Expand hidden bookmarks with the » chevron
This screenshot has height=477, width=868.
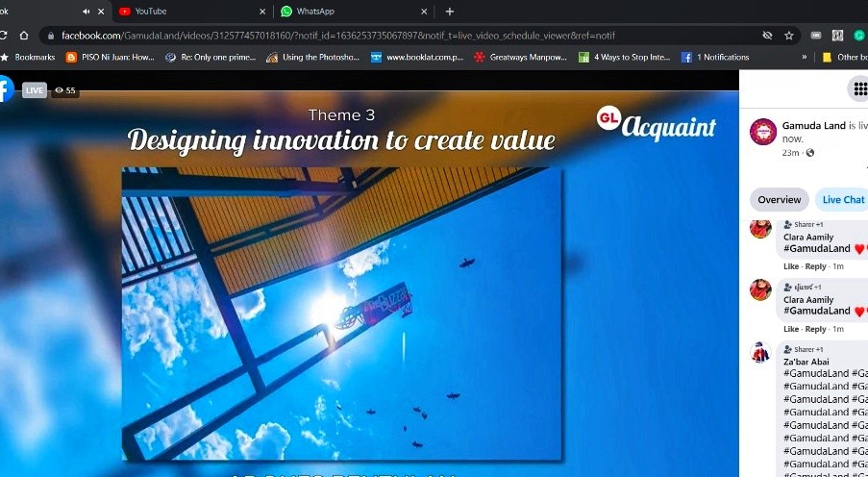click(x=805, y=57)
